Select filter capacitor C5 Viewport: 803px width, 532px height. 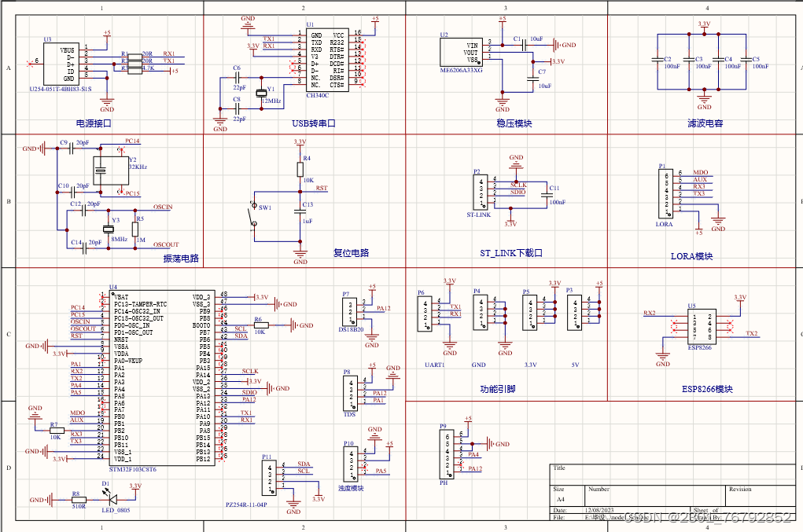click(x=746, y=60)
